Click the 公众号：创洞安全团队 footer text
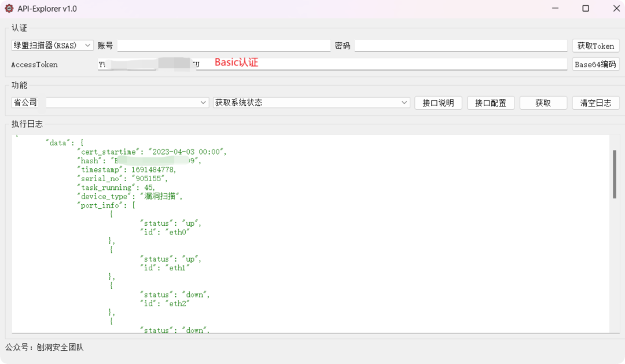Screen dimensions: 625x364 click(x=44, y=347)
